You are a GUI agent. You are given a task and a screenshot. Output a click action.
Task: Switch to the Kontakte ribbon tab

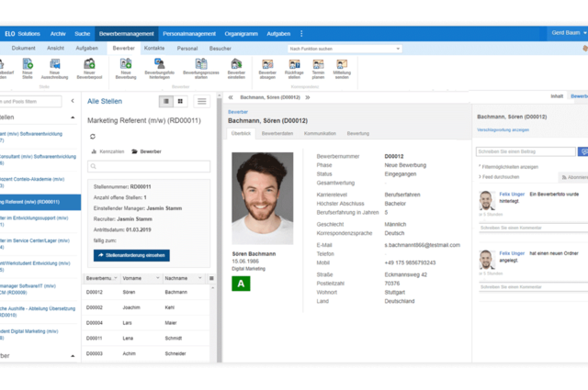pos(154,49)
